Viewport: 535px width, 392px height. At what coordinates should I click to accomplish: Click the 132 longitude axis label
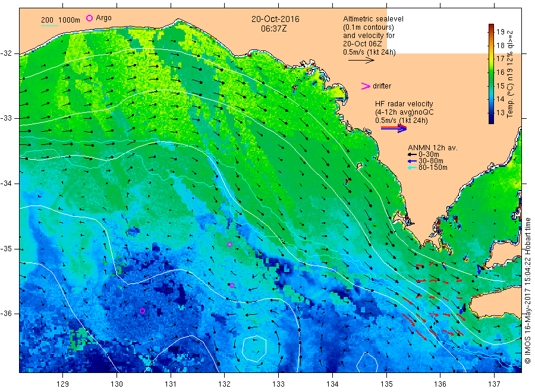coord(225,384)
